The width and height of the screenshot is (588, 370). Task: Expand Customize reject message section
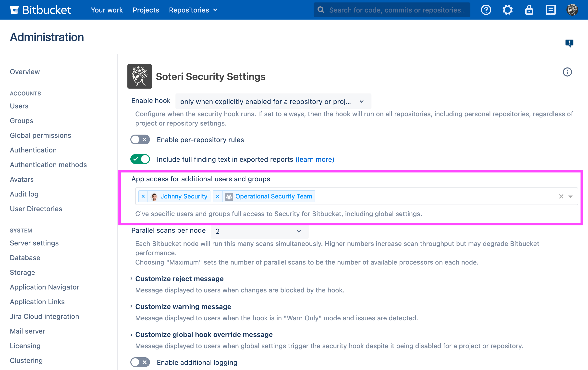pos(179,279)
